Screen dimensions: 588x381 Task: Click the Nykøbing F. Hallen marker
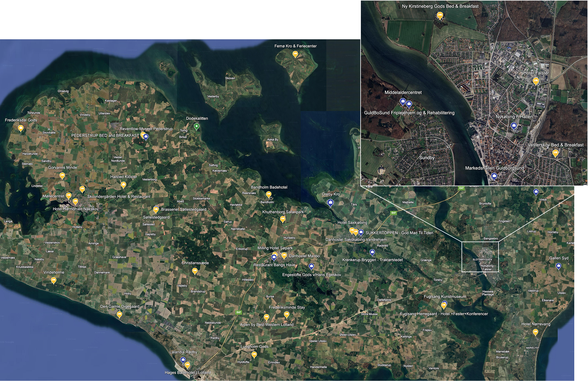click(x=514, y=126)
